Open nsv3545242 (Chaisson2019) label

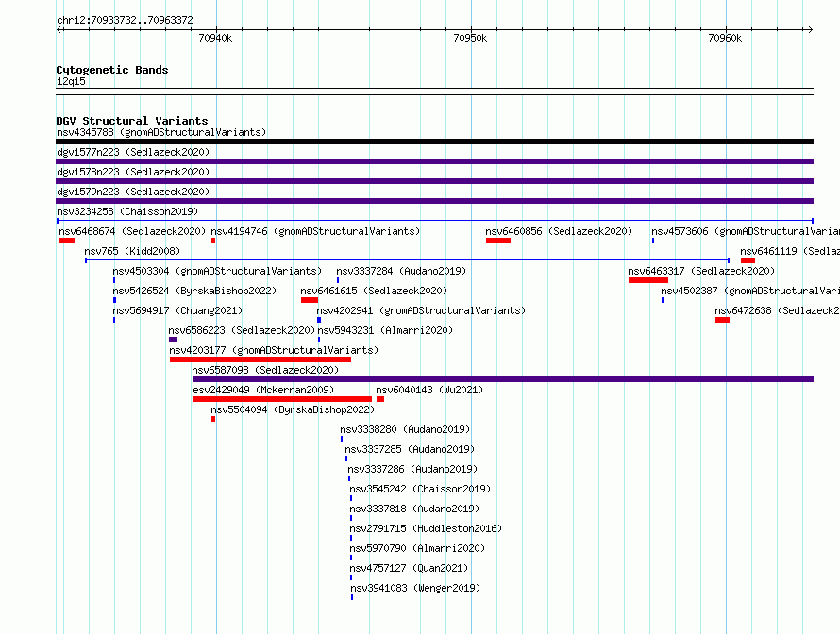pos(420,489)
